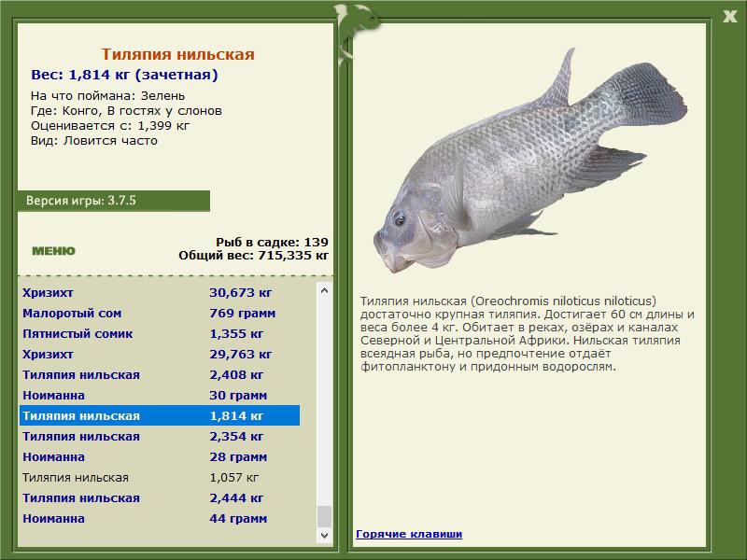The width and height of the screenshot is (747, 560).
Task: Pick Тиляпия нильская 2,408 кг entry
Action: pyautogui.click(x=159, y=374)
